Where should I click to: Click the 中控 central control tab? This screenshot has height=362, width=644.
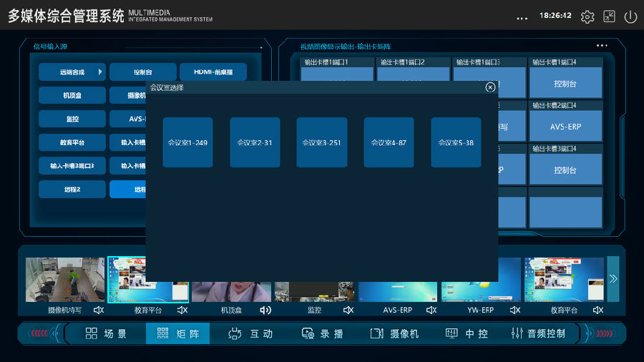click(467, 333)
